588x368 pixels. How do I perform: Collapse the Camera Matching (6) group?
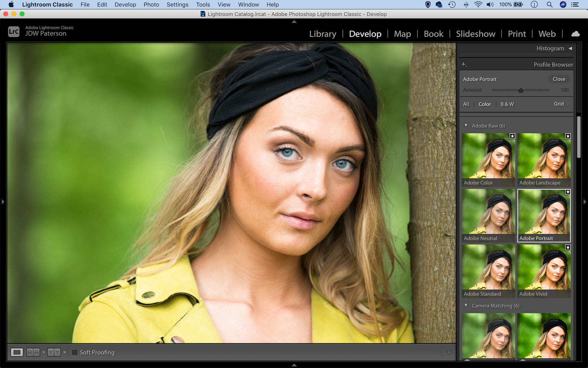(x=466, y=305)
